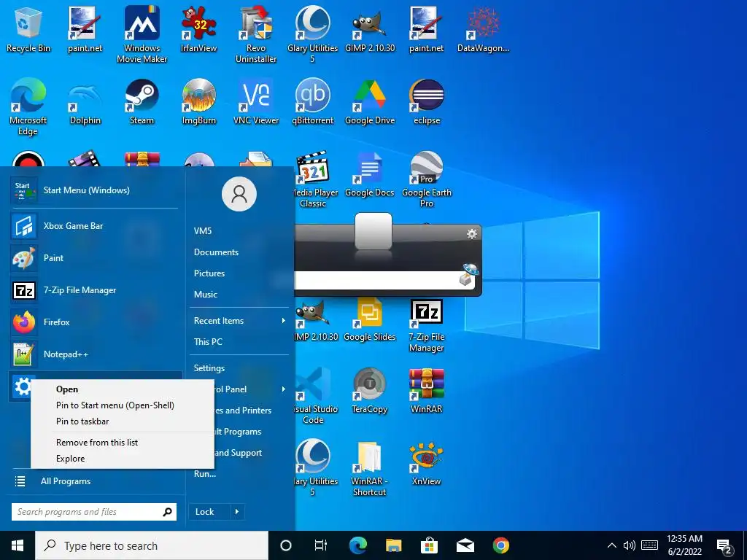Open the Recycle Bin desktop icon
This screenshot has height=560, width=747.
coord(28,30)
